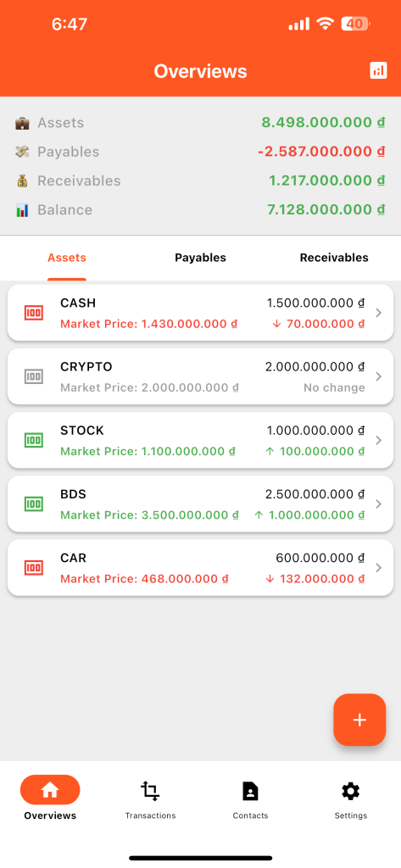
Task: Open the chart report icon in header
Action: pyautogui.click(x=378, y=70)
